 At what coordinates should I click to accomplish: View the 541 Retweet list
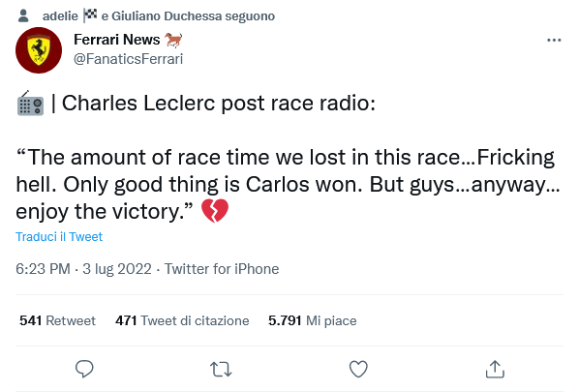57,320
